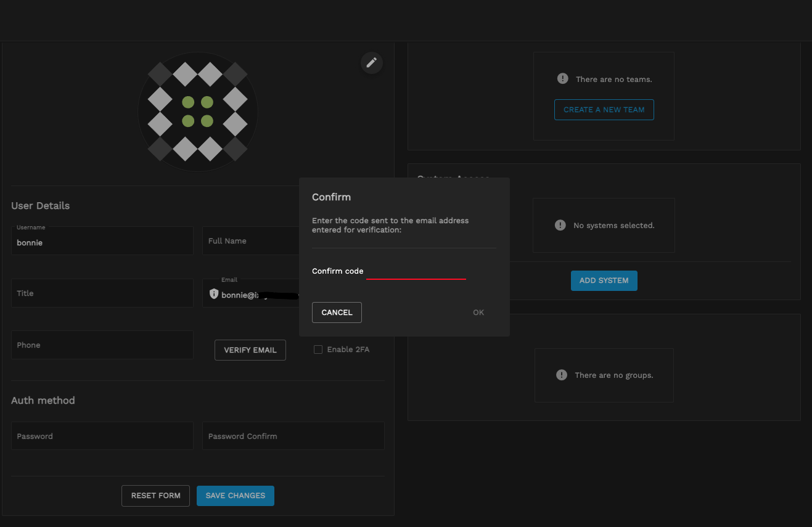812x527 pixels.
Task: Click the pencil edit avatar icon
Action: [x=371, y=62]
